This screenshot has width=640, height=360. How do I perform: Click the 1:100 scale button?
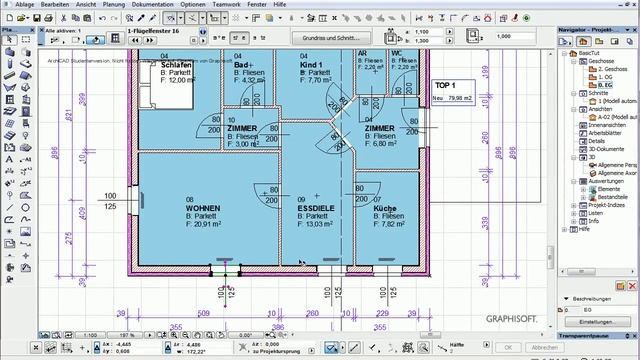point(90,335)
